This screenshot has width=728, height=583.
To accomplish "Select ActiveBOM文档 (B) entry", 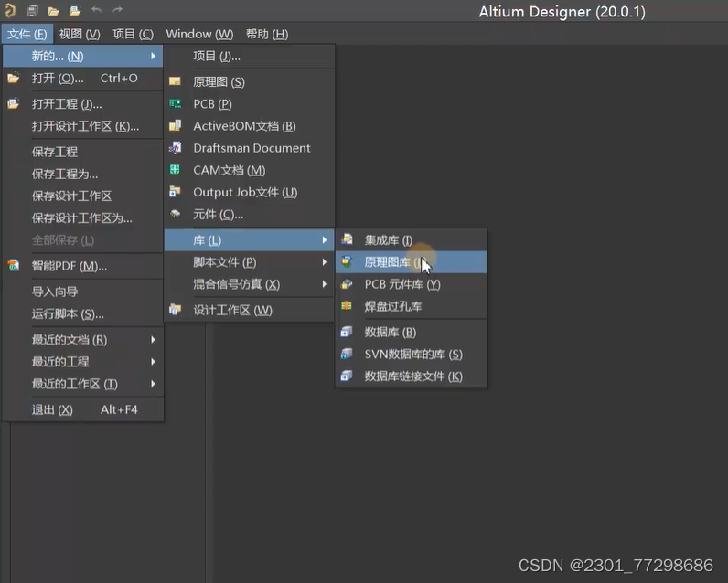I will tap(250, 126).
